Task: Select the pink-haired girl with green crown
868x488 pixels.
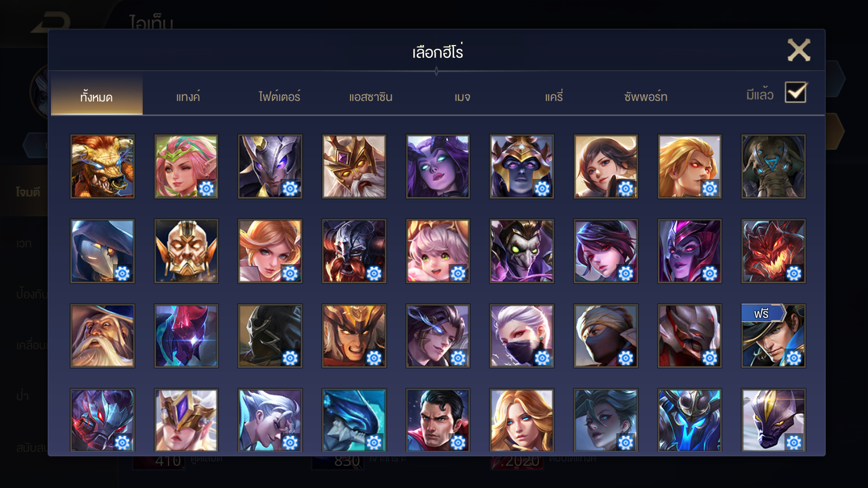Action: [x=186, y=166]
